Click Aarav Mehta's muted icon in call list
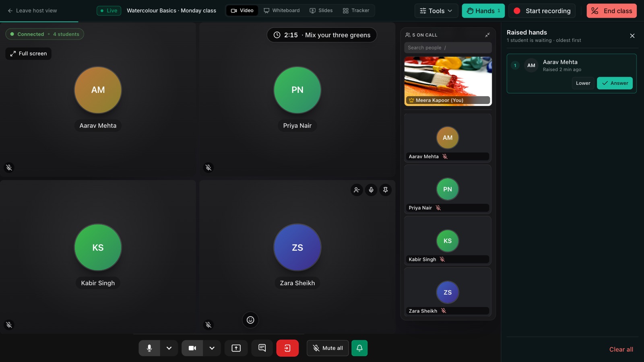 [x=445, y=156]
